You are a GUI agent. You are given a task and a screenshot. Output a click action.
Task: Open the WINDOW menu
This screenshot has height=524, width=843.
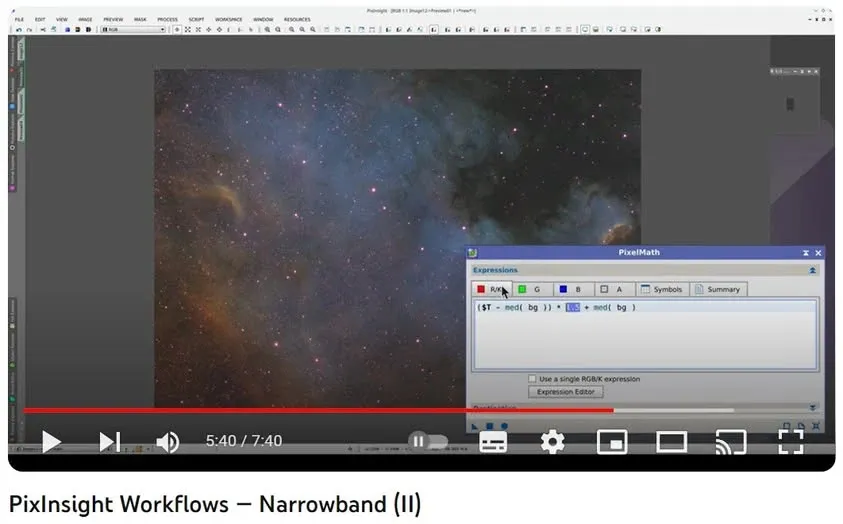pos(263,19)
